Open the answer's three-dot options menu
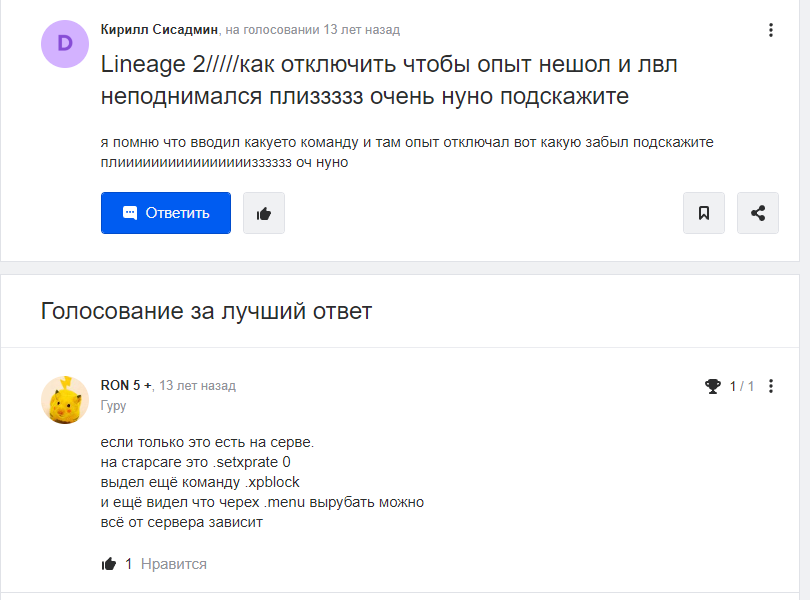The image size is (810, 600). pyautogui.click(x=769, y=387)
